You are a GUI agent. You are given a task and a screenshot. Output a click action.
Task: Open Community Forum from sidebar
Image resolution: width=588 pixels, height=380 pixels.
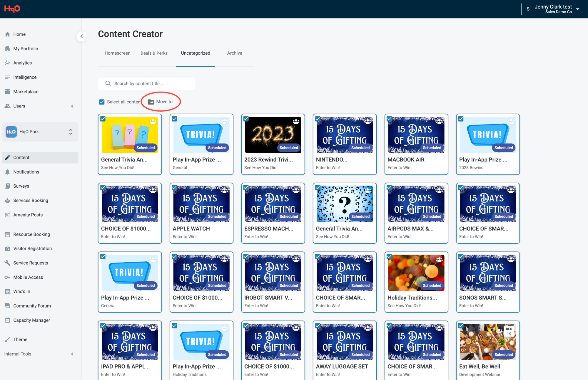(x=32, y=306)
